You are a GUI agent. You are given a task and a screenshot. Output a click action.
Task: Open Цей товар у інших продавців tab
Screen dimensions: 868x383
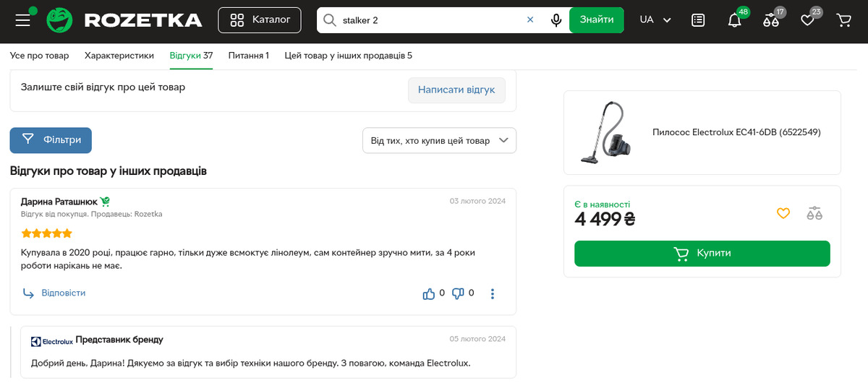(349, 56)
